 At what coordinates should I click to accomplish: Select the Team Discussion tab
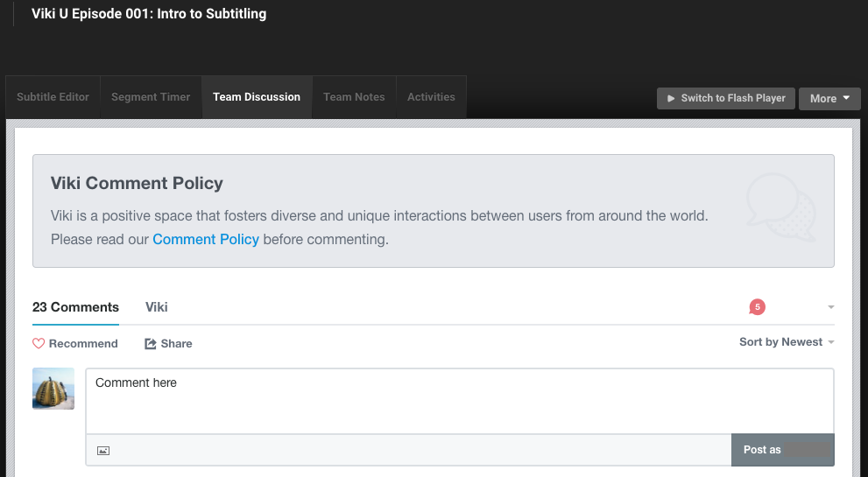(x=257, y=97)
